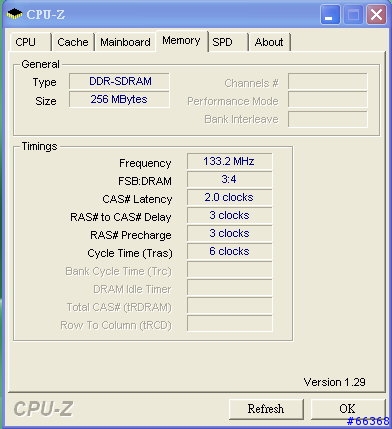392x429 pixels.
Task: Click the RAS# to CAS# Delay label
Action: (121, 217)
